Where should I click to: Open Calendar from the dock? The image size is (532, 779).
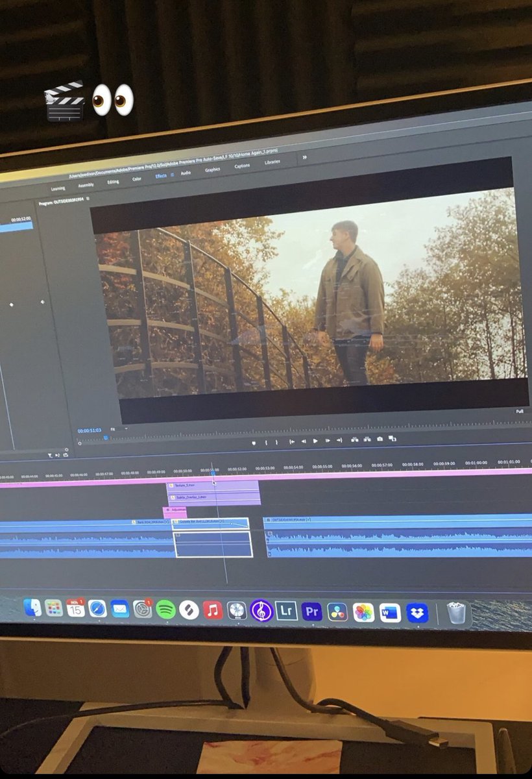click(75, 608)
